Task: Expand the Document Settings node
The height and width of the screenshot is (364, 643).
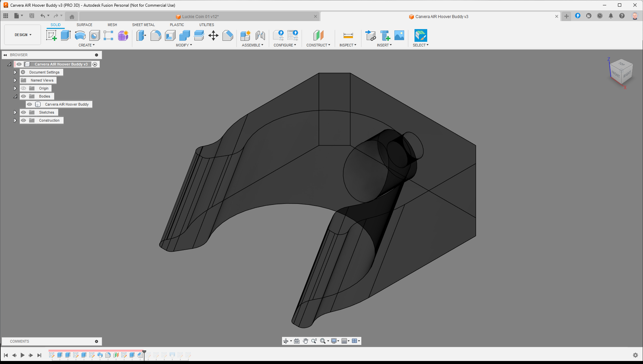Action: pyautogui.click(x=15, y=72)
